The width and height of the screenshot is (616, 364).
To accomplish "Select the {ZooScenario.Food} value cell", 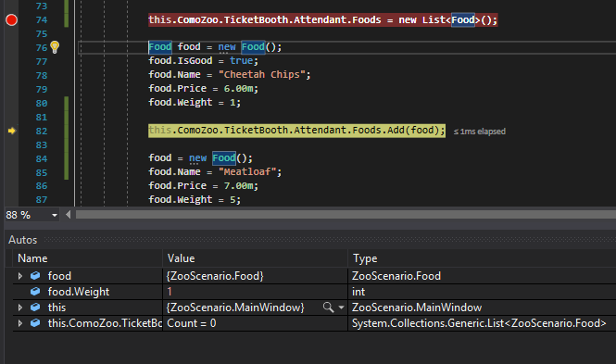I will tap(255, 276).
